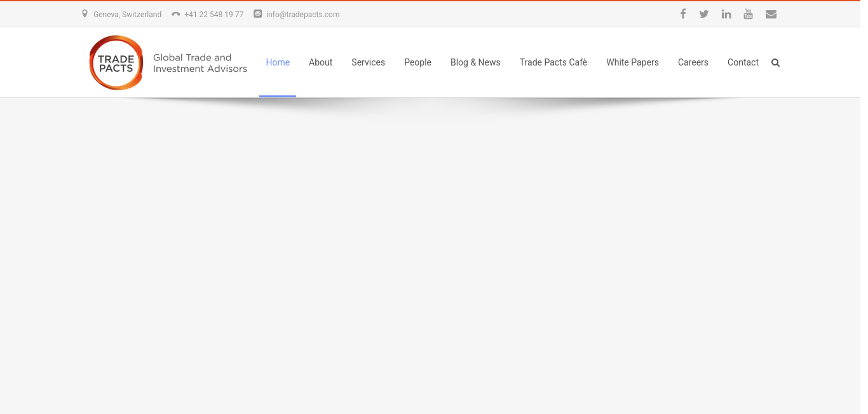
Task: Open the About menu item
Action: [x=320, y=62]
